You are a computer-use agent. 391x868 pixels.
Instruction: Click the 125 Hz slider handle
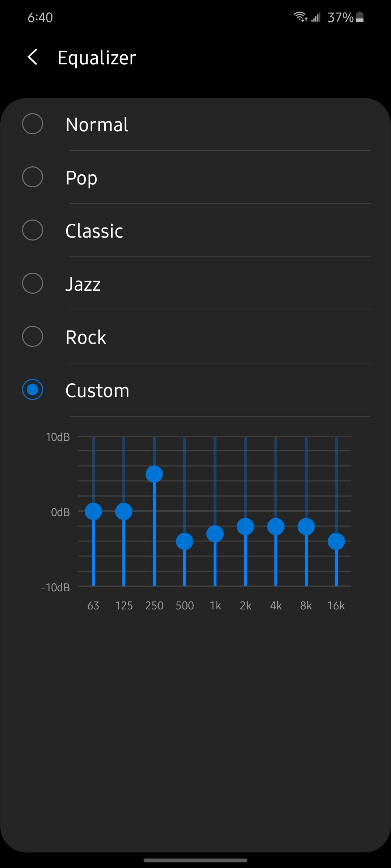(x=124, y=511)
